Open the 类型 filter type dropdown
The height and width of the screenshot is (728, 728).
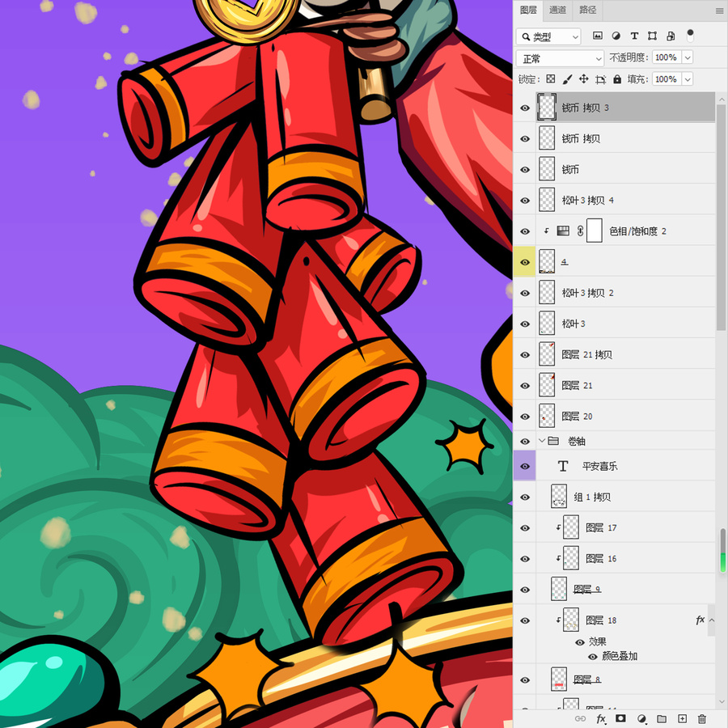(548, 36)
